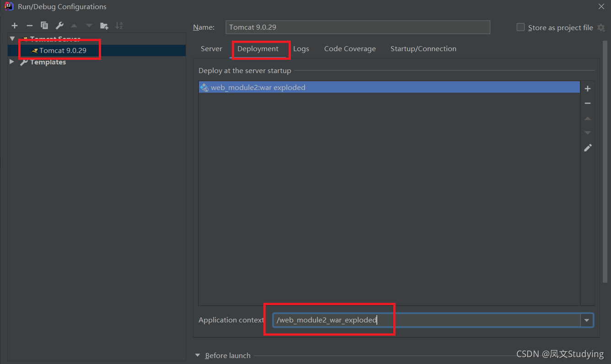Image resolution: width=611 pixels, height=364 pixels.
Task: Click the Application context text field
Action: click(x=427, y=320)
